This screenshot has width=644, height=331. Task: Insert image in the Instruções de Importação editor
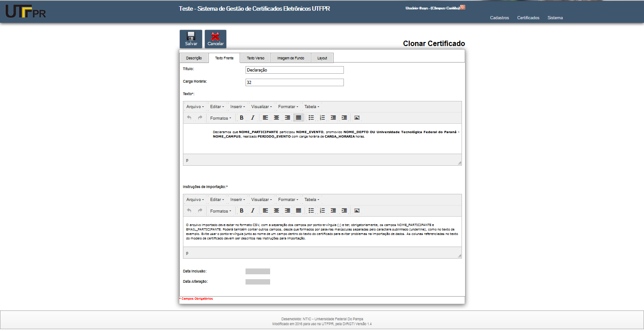point(357,210)
